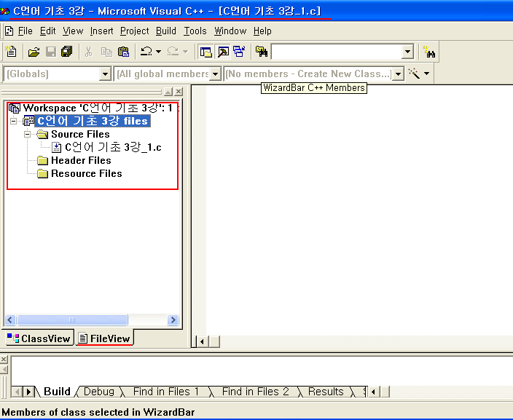Open the (Globals) class combo dropdown
513x420 pixels.
pos(105,74)
